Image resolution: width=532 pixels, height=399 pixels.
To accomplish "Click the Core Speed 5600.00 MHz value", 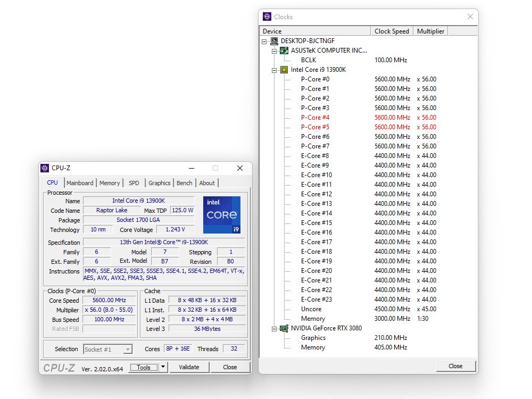I will coord(109,300).
